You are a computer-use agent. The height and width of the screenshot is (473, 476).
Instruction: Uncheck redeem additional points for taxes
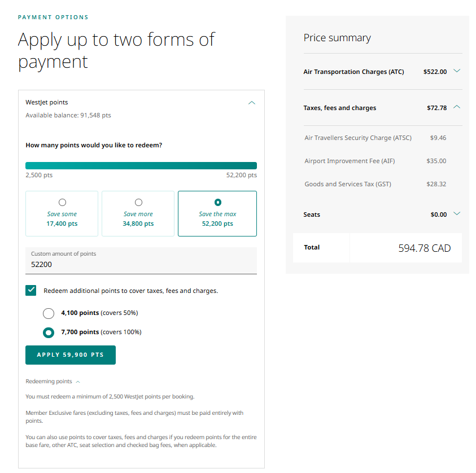30,290
